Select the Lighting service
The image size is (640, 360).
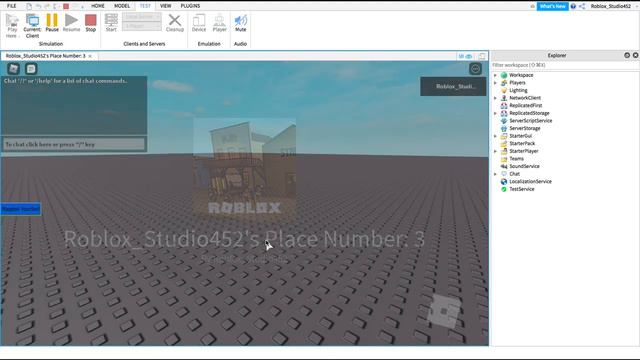click(x=518, y=90)
